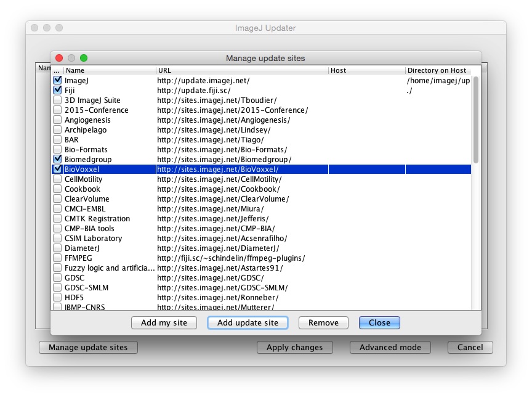Tick the Angiogenesis site checkbox
532x397 pixels.
(x=57, y=120)
